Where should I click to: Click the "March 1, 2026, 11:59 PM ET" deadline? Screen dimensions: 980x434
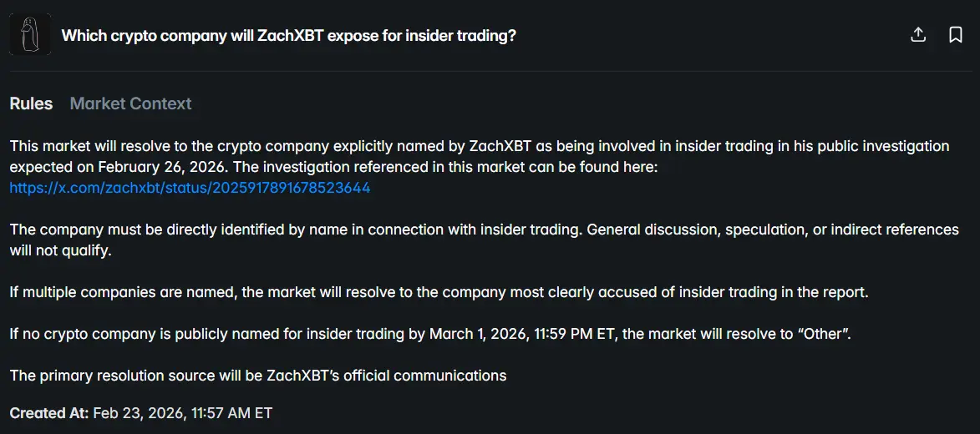coord(523,334)
